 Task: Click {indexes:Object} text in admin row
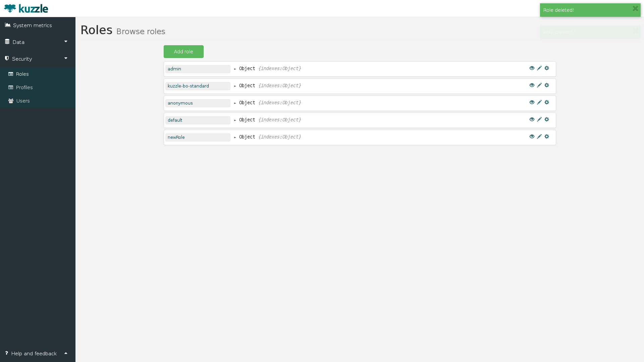[280, 68]
